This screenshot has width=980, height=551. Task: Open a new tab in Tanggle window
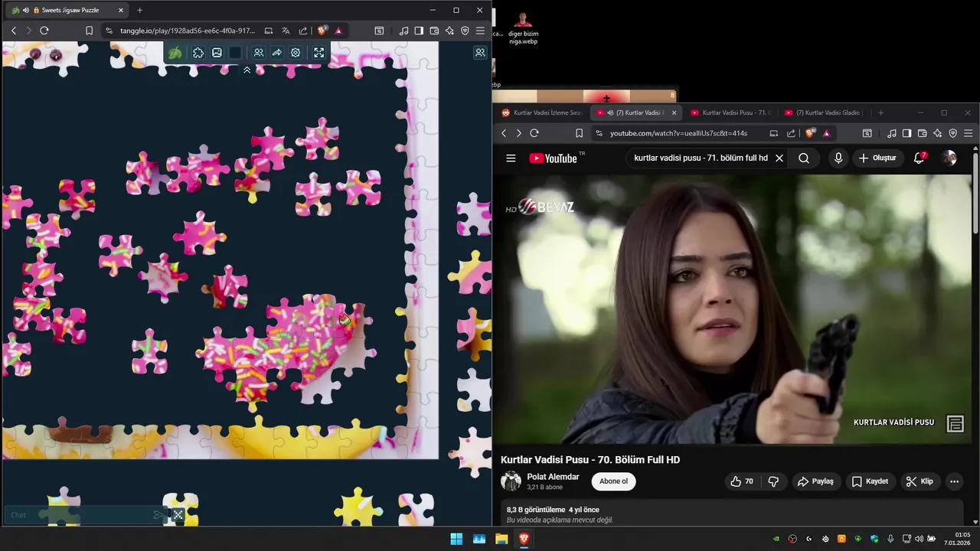[x=139, y=10]
